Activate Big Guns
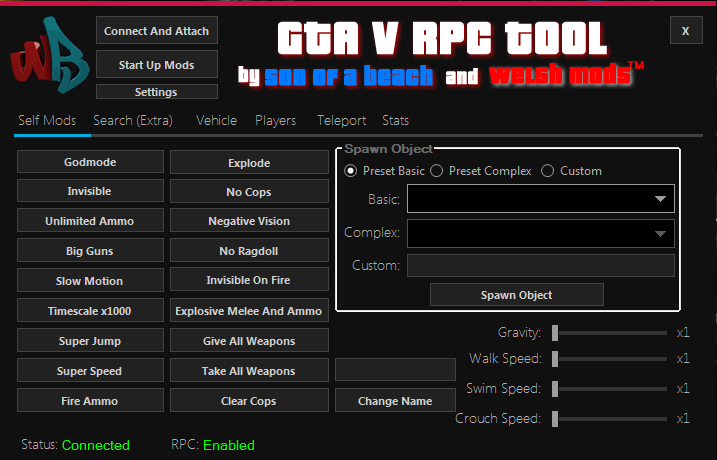 [90, 251]
